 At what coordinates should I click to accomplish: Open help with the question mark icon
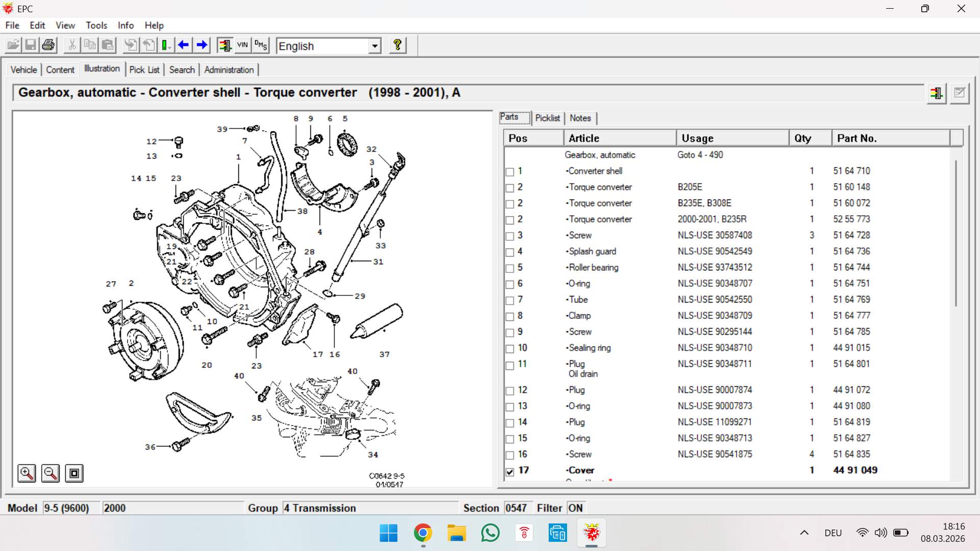pyautogui.click(x=397, y=45)
